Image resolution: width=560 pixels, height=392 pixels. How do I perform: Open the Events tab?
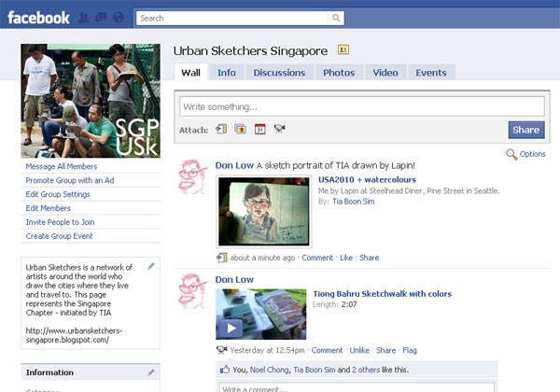[x=431, y=73]
